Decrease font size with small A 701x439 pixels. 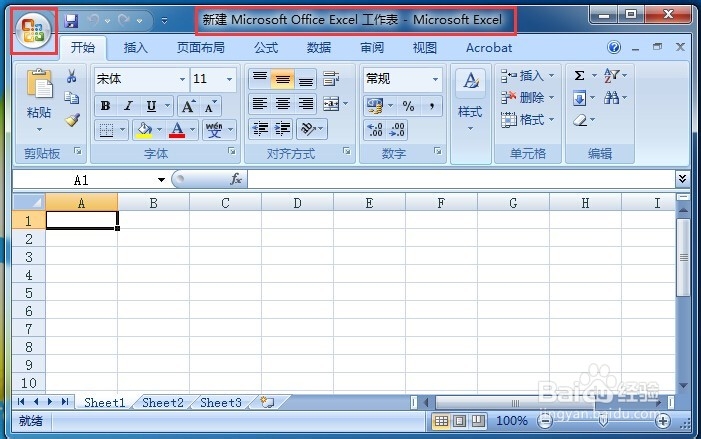210,106
